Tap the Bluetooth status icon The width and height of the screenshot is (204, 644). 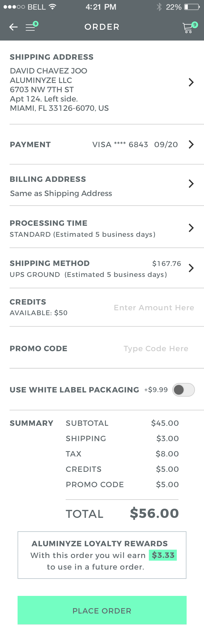[x=159, y=7]
